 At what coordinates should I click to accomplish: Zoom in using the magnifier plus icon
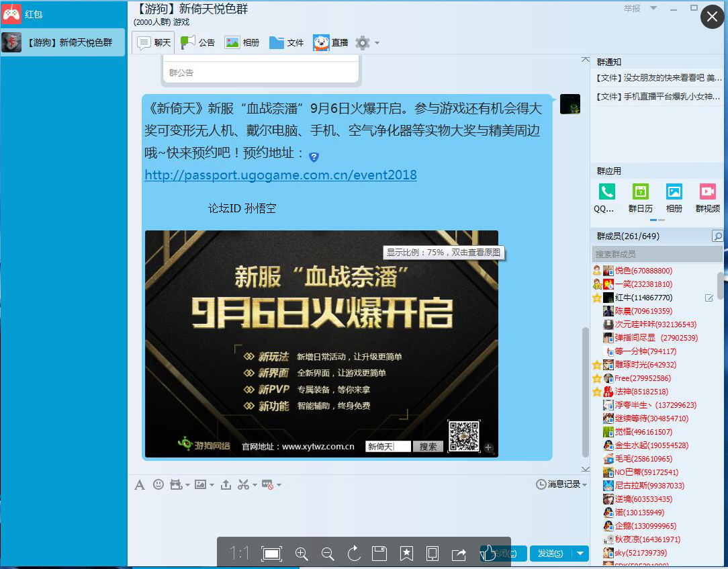click(x=302, y=553)
